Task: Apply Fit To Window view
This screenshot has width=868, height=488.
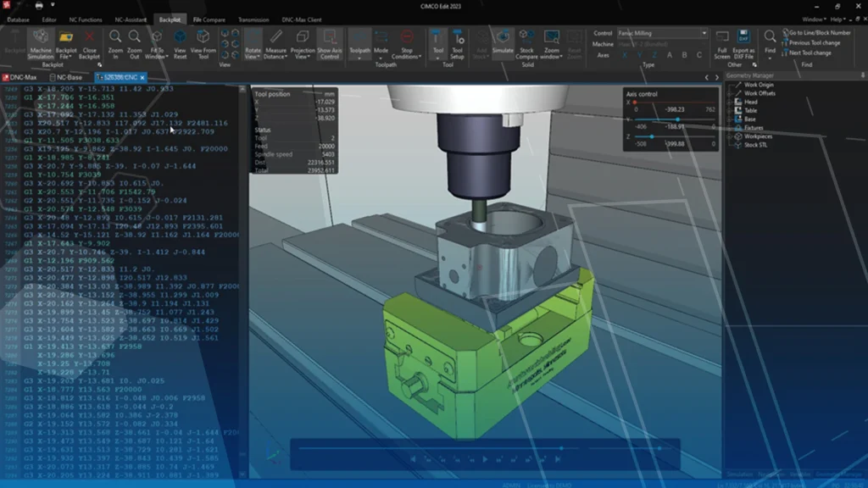Action: tap(156, 42)
